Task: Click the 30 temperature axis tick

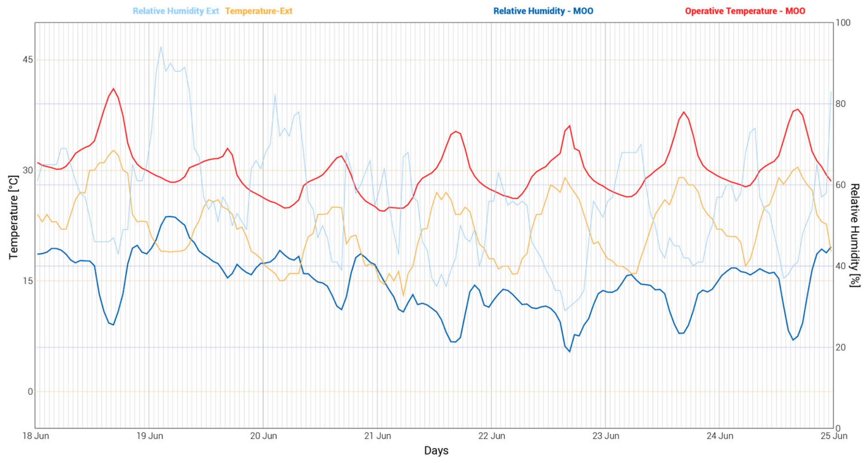Action: click(28, 171)
